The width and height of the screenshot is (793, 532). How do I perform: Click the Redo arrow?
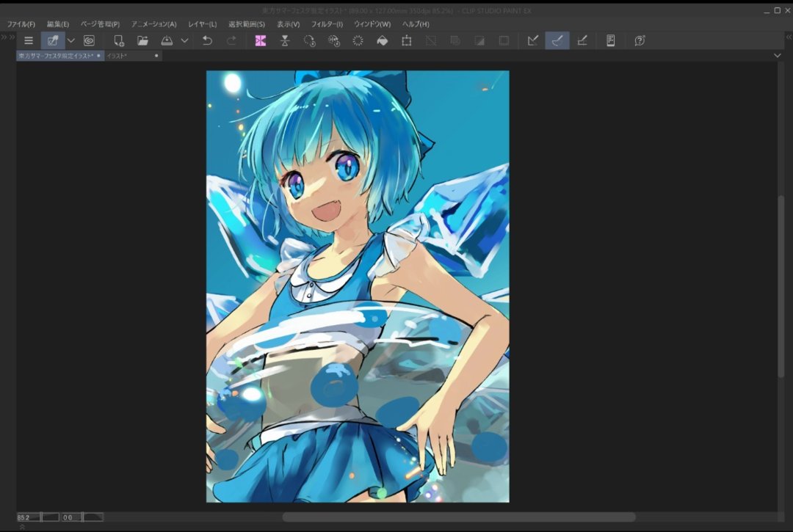(x=231, y=40)
